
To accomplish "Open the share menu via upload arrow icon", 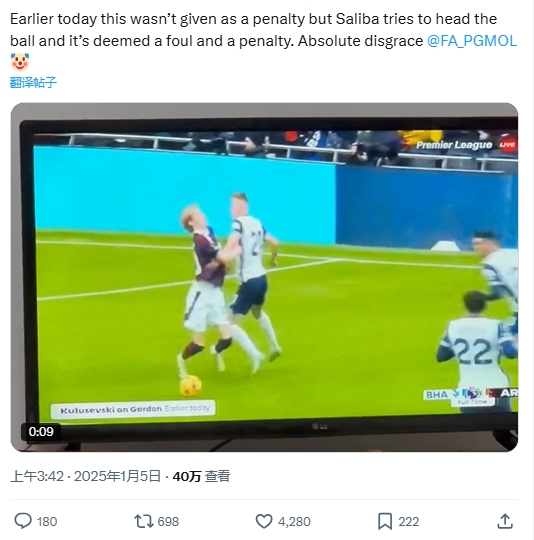I will click(x=505, y=521).
